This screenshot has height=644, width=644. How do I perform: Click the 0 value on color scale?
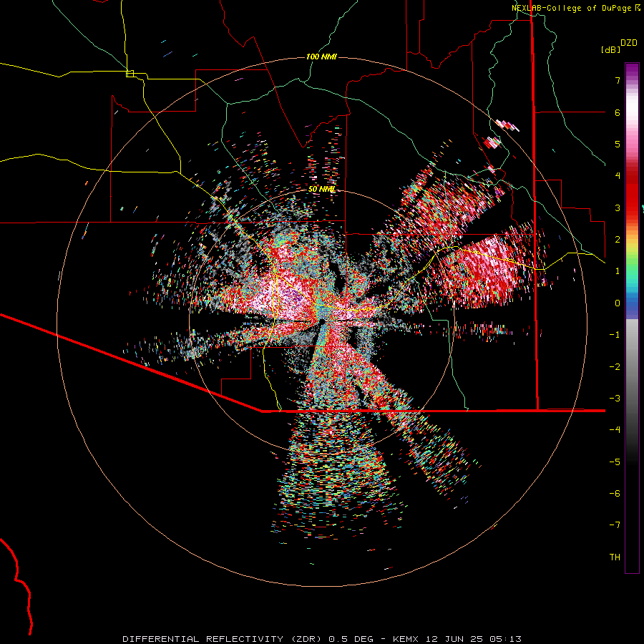[618, 303]
